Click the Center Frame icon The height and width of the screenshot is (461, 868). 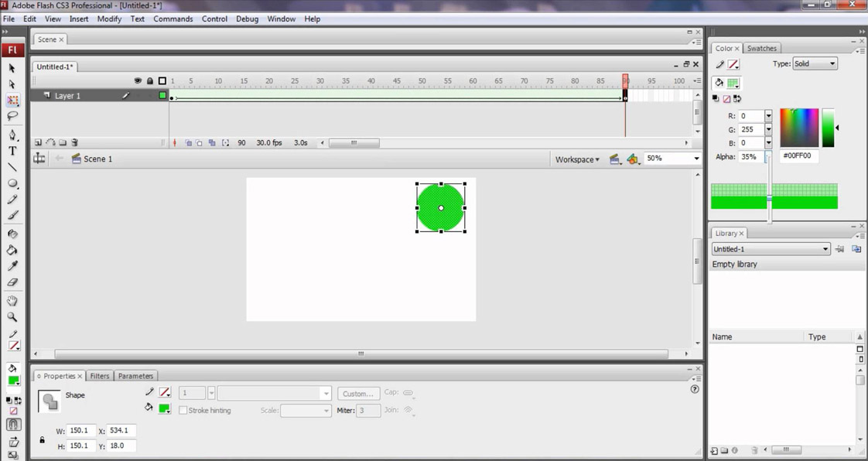[175, 143]
